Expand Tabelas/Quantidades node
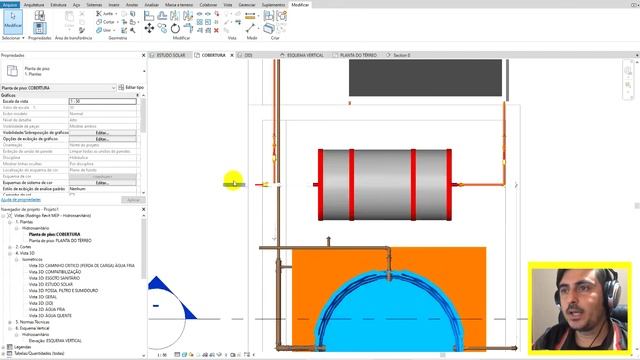This screenshot has height=360, width=640. click(x=3, y=353)
